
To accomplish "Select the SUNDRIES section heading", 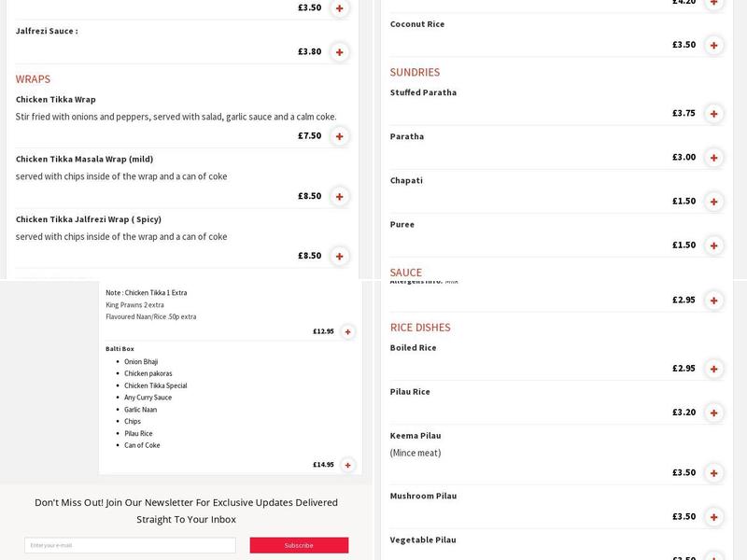I will click(x=415, y=72).
